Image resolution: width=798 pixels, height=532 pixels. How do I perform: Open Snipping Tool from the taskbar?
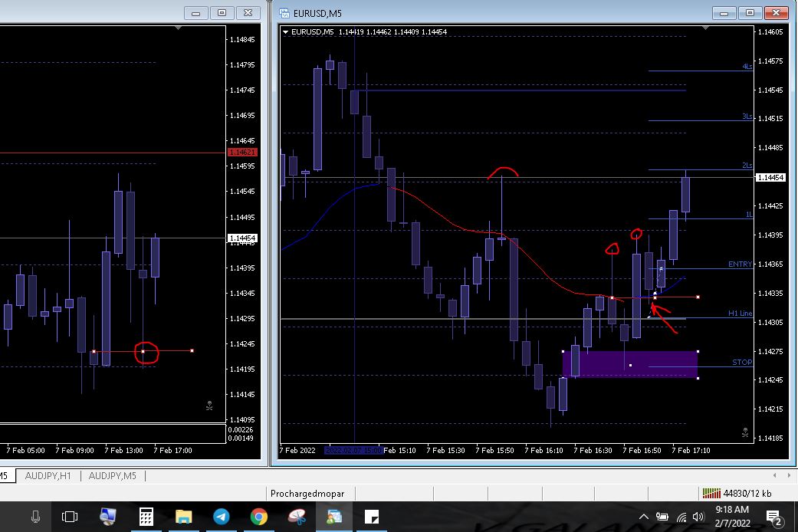point(297,517)
